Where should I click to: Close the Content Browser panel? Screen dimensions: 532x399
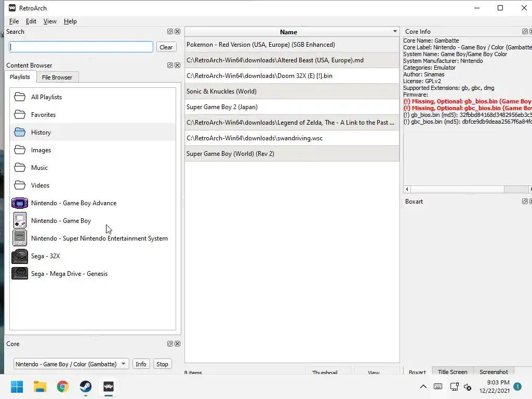point(178,65)
